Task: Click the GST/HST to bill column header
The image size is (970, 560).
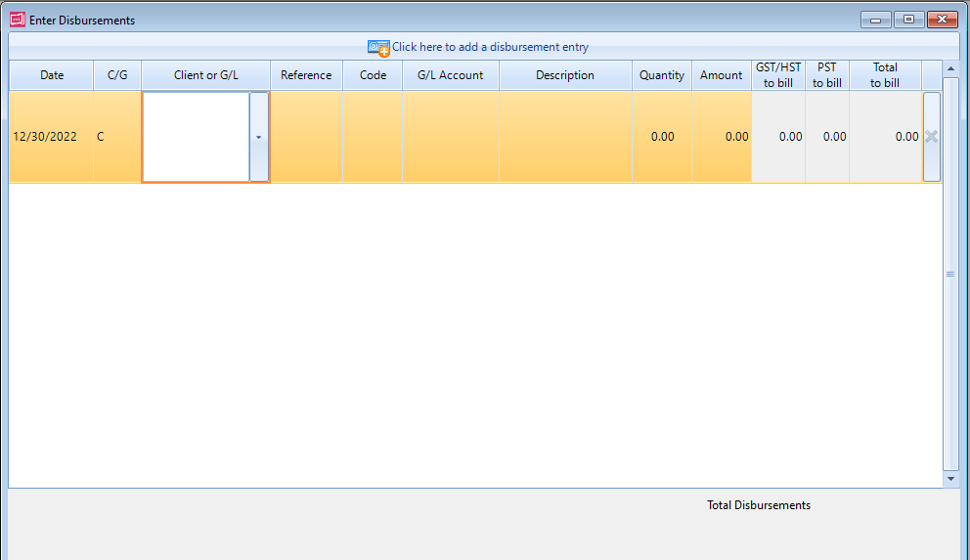Action: click(778, 75)
